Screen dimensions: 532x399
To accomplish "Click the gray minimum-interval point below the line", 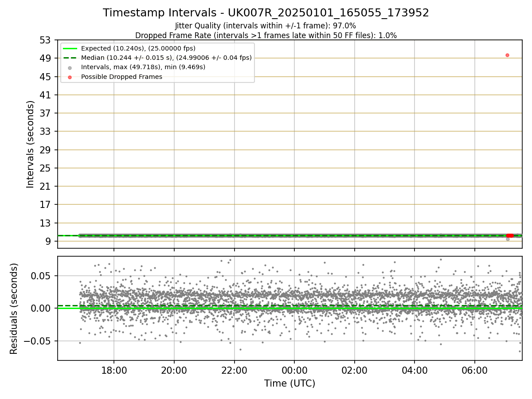I will pos(508,239).
